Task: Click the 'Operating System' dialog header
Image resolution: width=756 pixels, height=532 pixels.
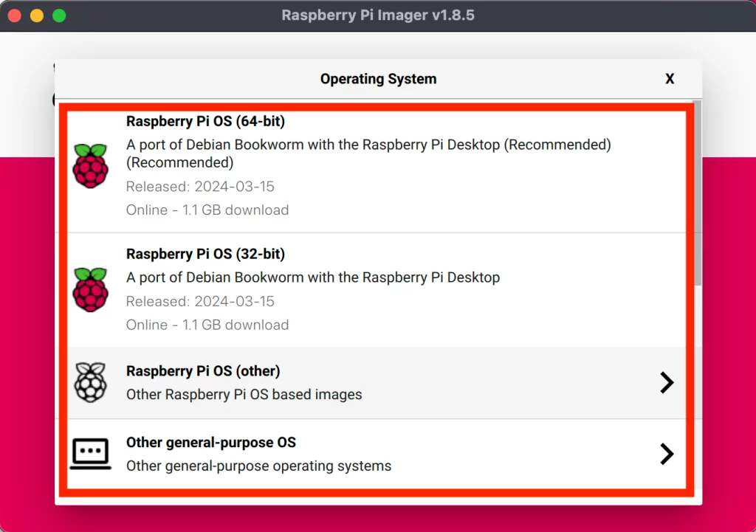Action: 378,79
